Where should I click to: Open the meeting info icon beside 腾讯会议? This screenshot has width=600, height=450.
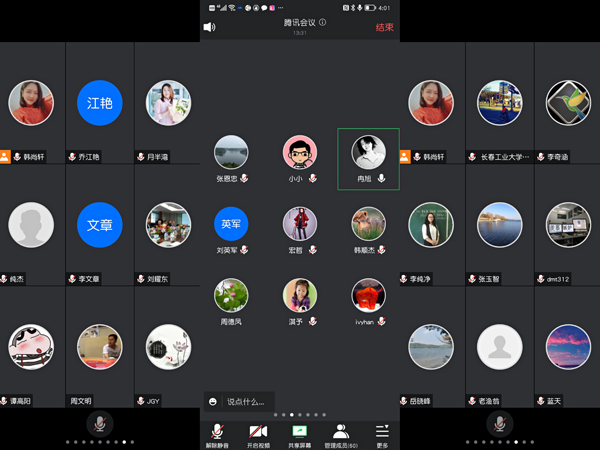click(x=323, y=22)
